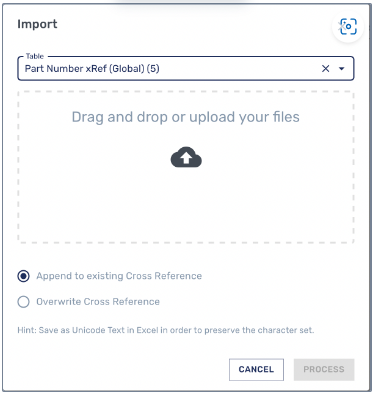The image size is (373, 394).
Task: Click the text Part Number xRef (Global) (5)
Action: pyautogui.click(x=92, y=69)
